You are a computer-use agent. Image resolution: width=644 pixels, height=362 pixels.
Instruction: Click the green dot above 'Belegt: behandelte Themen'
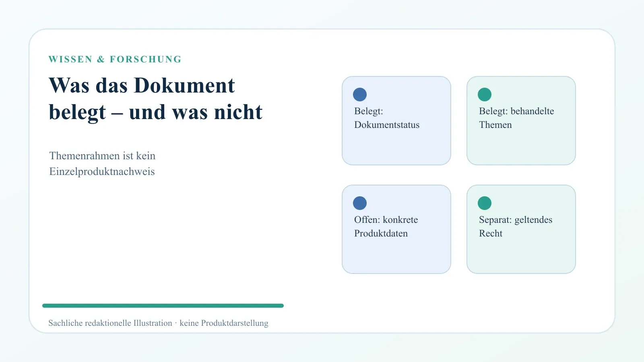pos(485,95)
